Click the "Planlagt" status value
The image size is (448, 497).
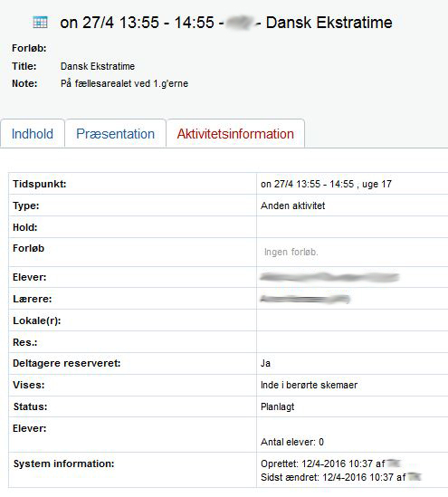277,406
